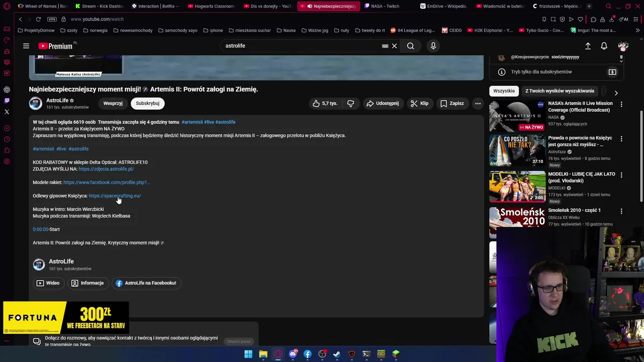Like the video with 5,7 tys. likes
The height and width of the screenshot is (362, 644).
coord(325,103)
